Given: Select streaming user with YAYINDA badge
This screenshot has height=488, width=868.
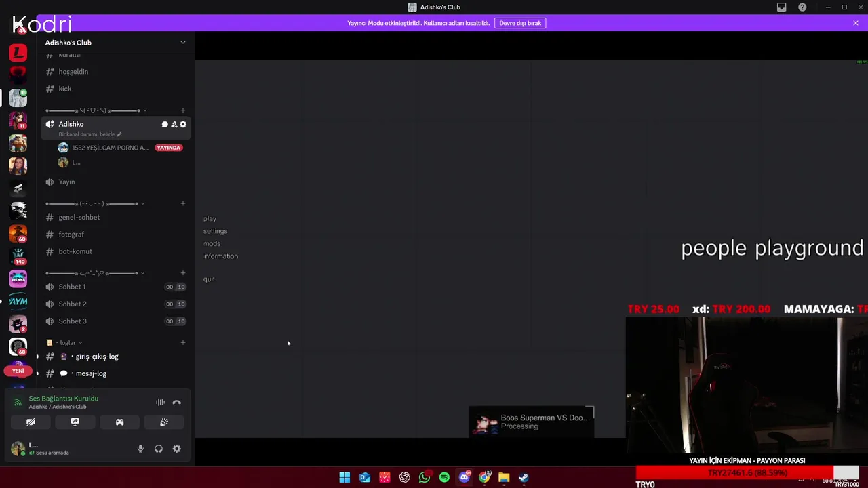Looking at the screenshot, I should (x=121, y=148).
